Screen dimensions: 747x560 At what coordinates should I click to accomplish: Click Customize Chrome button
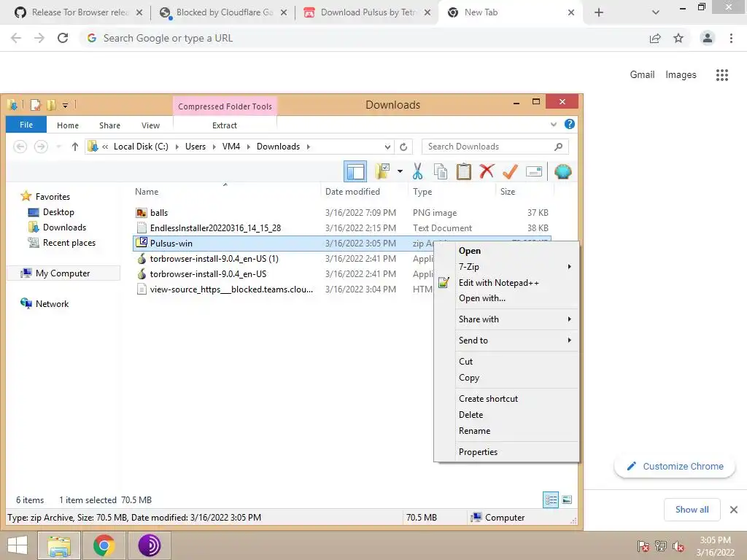pos(675,466)
